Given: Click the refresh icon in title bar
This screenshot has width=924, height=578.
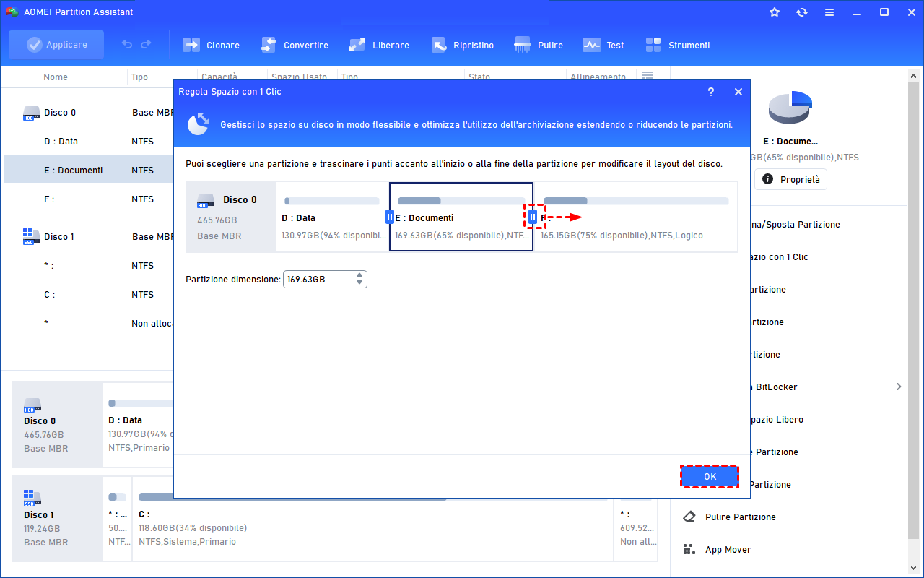Looking at the screenshot, I should [802, 12].
